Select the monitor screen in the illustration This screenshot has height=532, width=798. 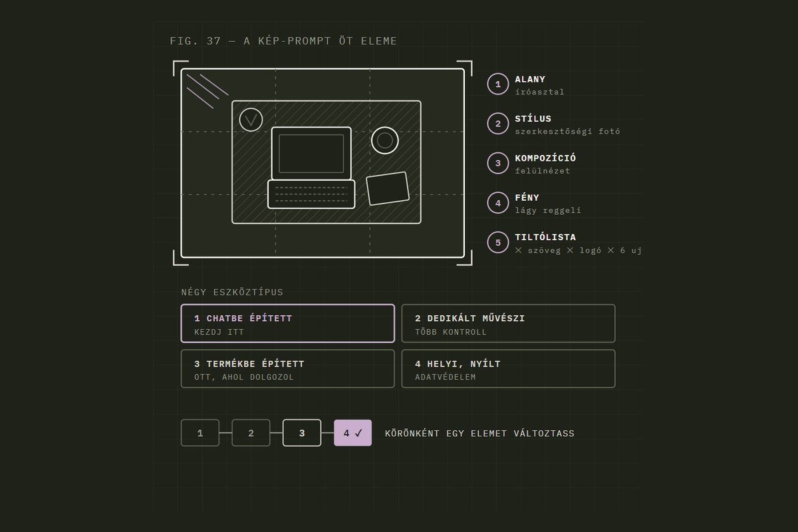[311, 153]
